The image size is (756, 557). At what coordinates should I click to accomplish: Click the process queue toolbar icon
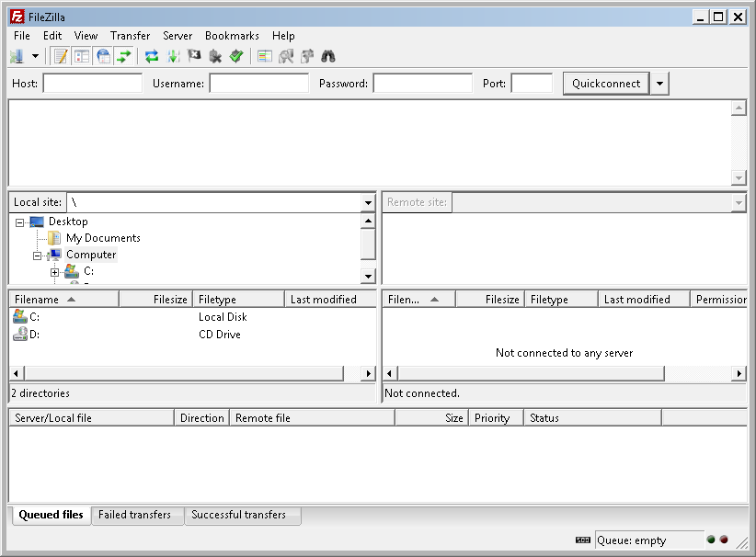(x=173, y=56)
